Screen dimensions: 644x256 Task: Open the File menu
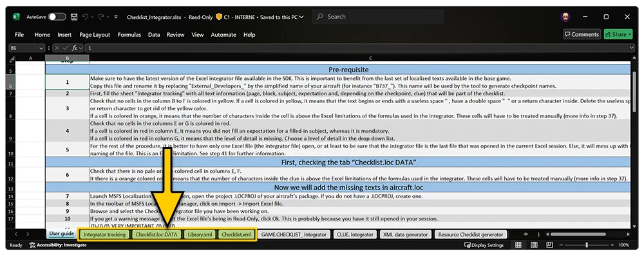[x=19, y=35]
